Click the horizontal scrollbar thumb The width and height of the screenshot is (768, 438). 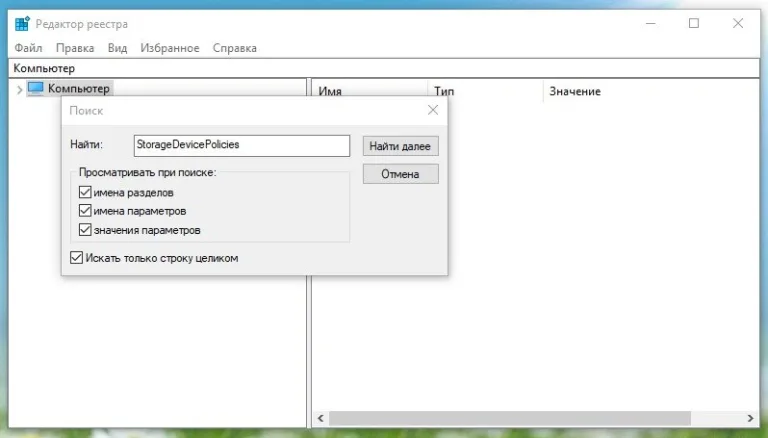point(510,418)
